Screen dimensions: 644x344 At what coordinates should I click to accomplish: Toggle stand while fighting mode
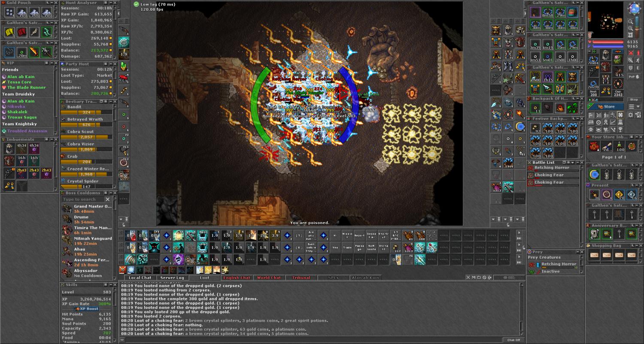(x=638, y=53)
